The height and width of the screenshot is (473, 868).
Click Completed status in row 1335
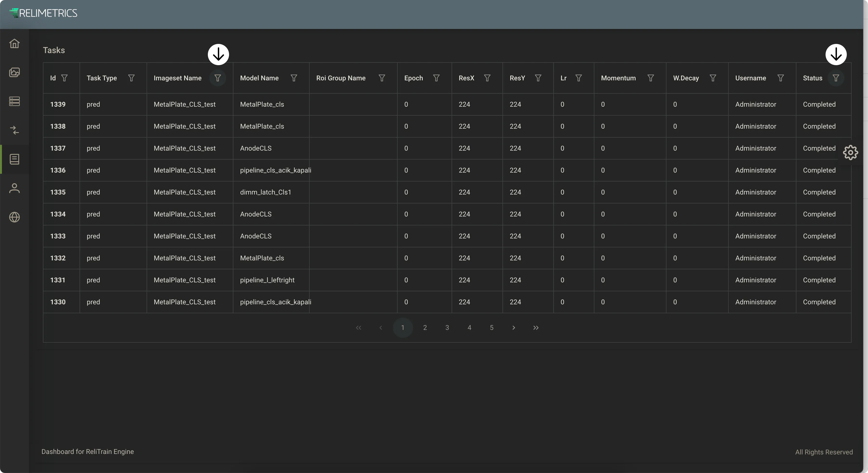pos(819,192)
